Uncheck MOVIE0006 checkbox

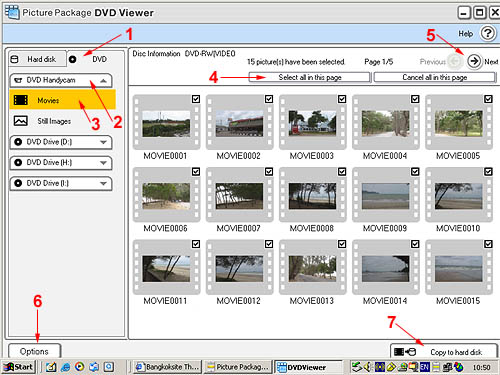pos(196,172)
